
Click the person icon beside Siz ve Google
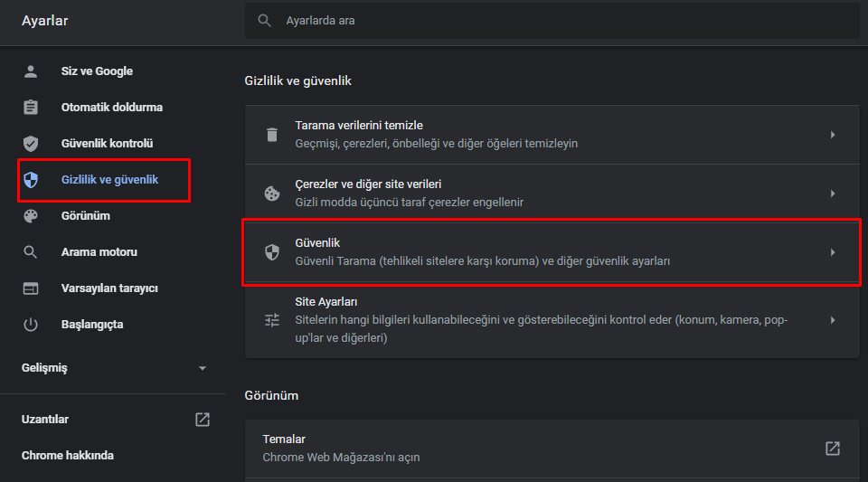point(31,71)
